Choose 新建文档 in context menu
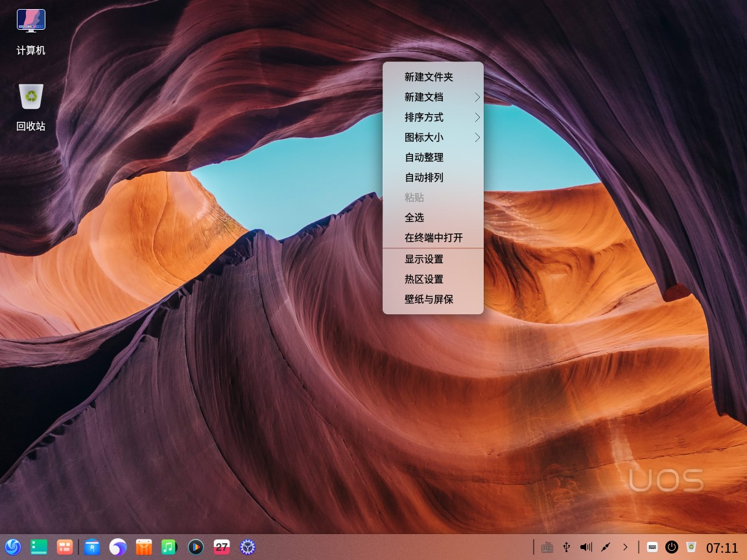Viewport: 747px width, 560px height. (x=433, y=97)
